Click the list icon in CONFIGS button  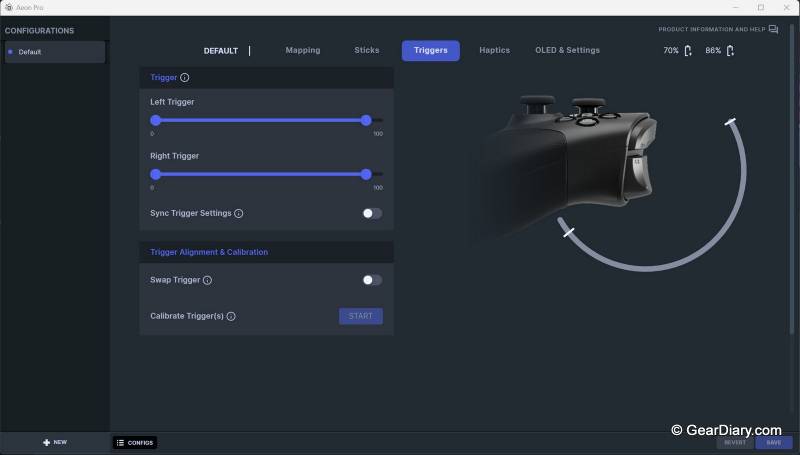[120, 443]
